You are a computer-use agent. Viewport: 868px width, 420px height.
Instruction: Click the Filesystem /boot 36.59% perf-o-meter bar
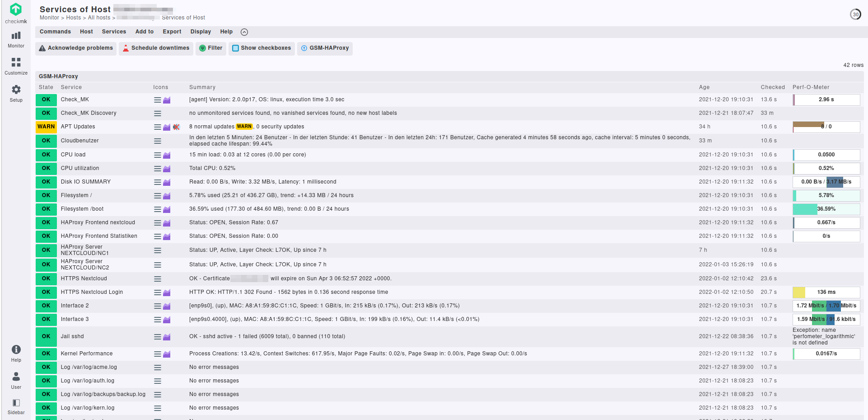tap(826, 209)
